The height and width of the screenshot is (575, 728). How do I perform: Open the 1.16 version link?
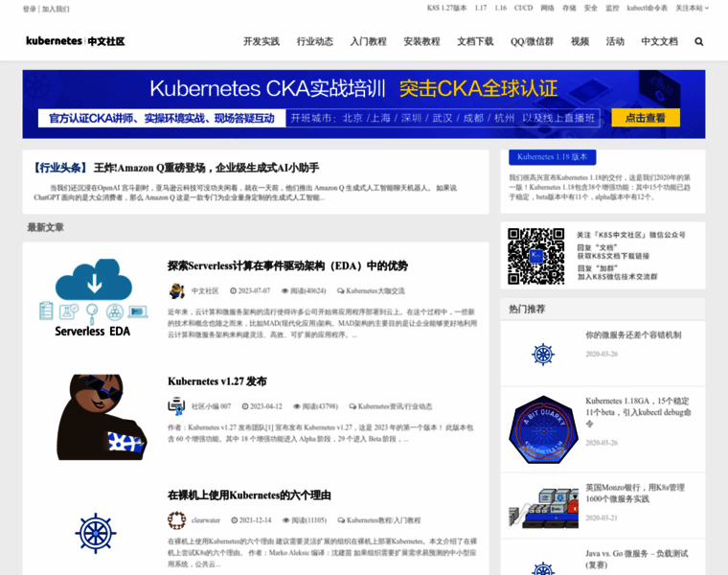(x=500, y=8)
